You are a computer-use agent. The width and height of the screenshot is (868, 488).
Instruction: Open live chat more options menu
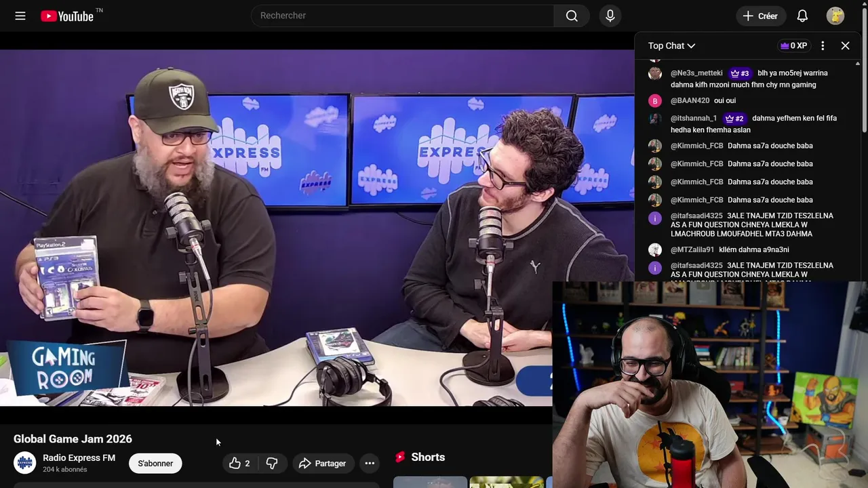point(823,45)
